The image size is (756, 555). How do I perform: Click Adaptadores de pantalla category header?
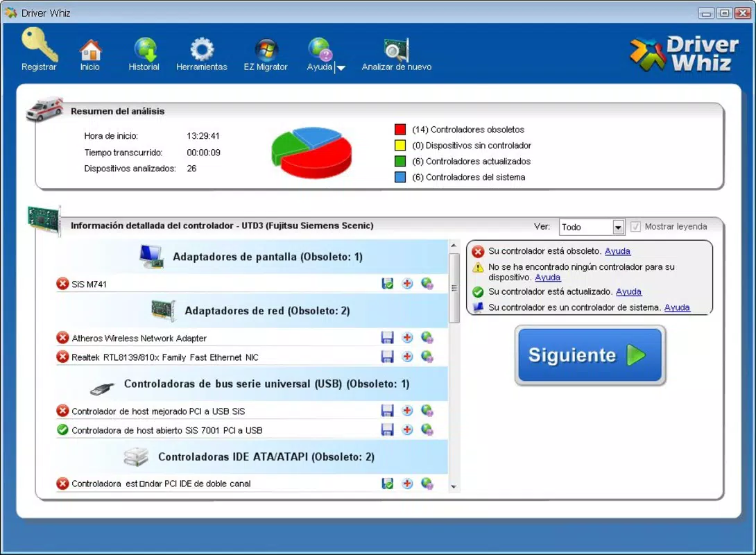tap(252, 257)
